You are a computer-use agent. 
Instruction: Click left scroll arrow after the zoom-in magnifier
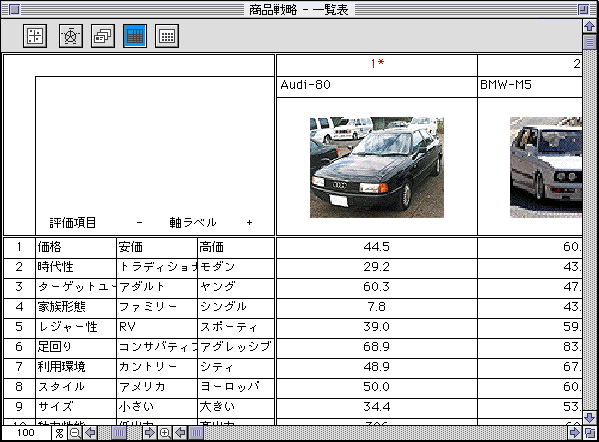click(x=180, y=433)
